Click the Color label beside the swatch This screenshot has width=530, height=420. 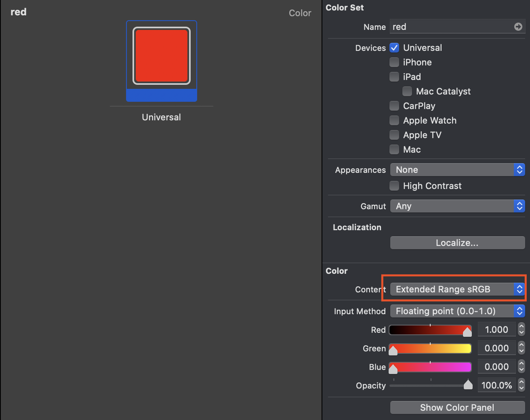coord(300,13)
